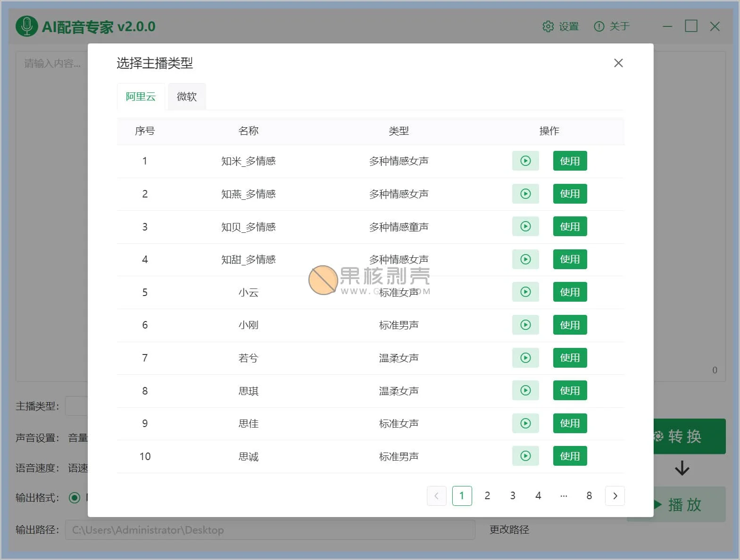740x560 pixels.
Task: Use the 小云 standard female voice
Action: [x=570, y=292]
